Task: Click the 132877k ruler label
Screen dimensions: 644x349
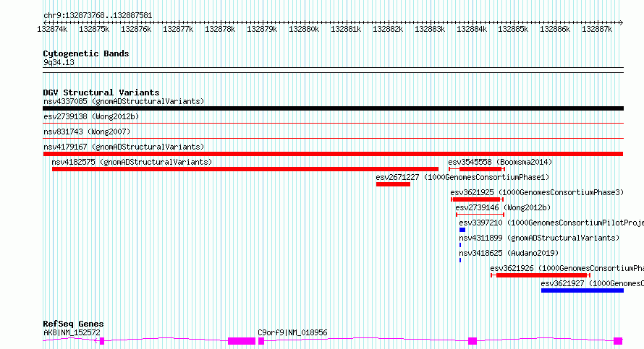Action: [178, 29]
